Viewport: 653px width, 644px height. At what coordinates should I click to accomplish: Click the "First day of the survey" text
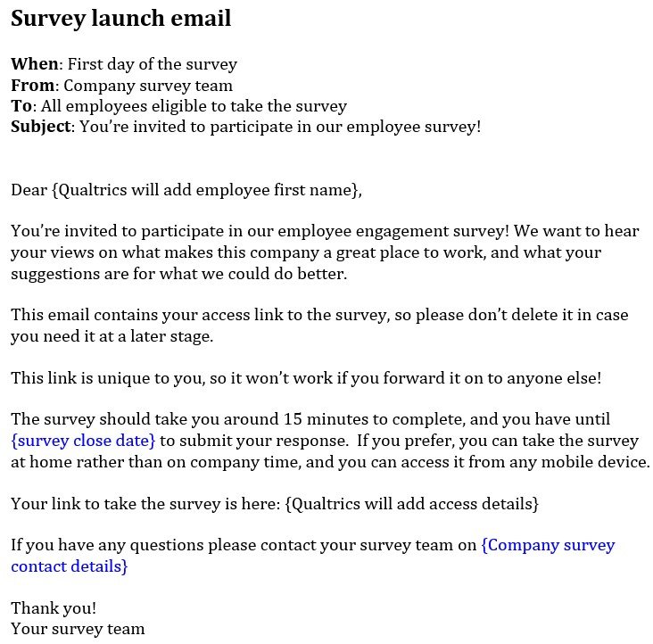pyautogui.click(x=153, y=64)
